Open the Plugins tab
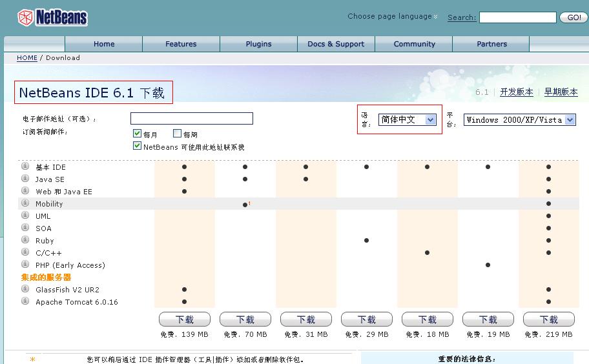This screenshot has height=364, width=589. pyautogui.click(x=258, y=44)
